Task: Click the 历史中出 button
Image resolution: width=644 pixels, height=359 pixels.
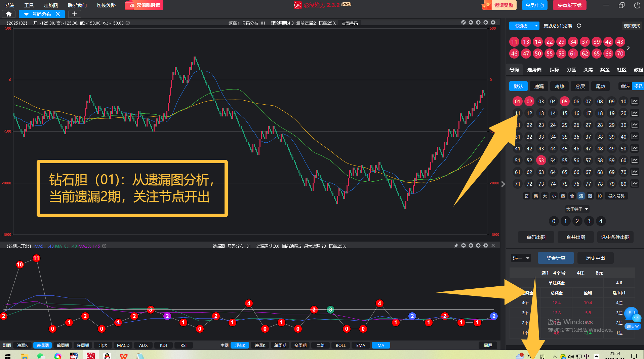Action: point(596,258)
